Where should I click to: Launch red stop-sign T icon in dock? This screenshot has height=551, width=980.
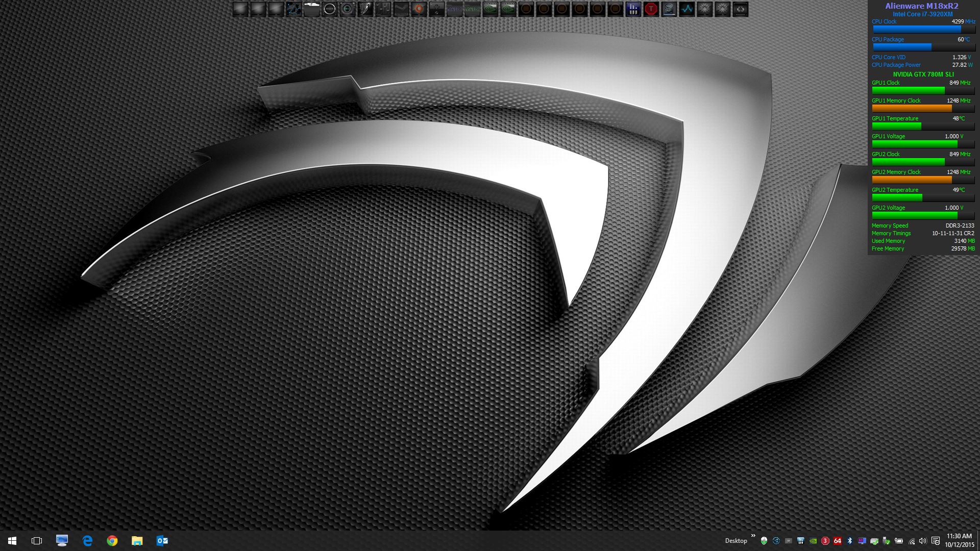[651, 9]
